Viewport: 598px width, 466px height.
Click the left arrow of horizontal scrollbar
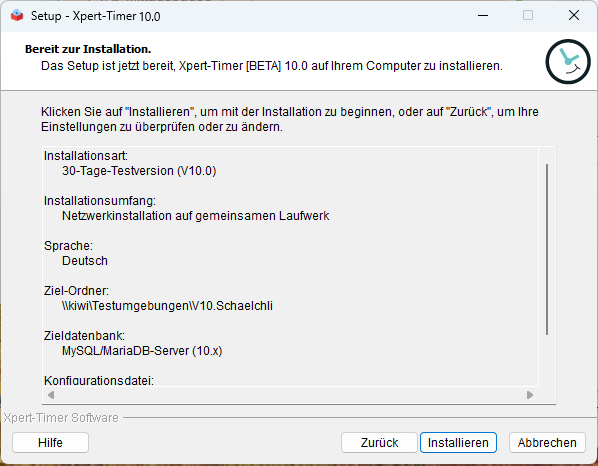pos(51,395)
